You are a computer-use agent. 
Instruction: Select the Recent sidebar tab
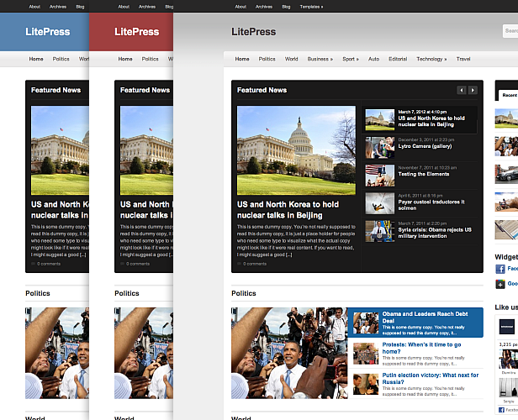pos(509,95)
